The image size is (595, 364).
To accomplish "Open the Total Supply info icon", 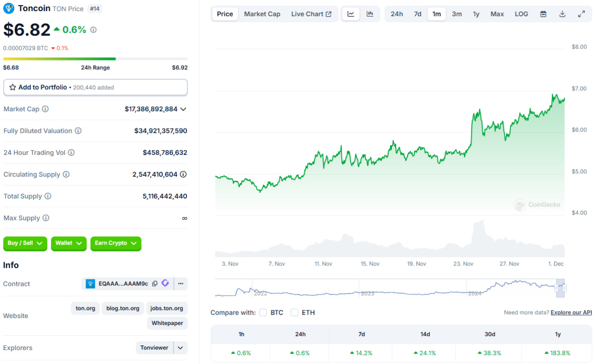I will [48, 196].
